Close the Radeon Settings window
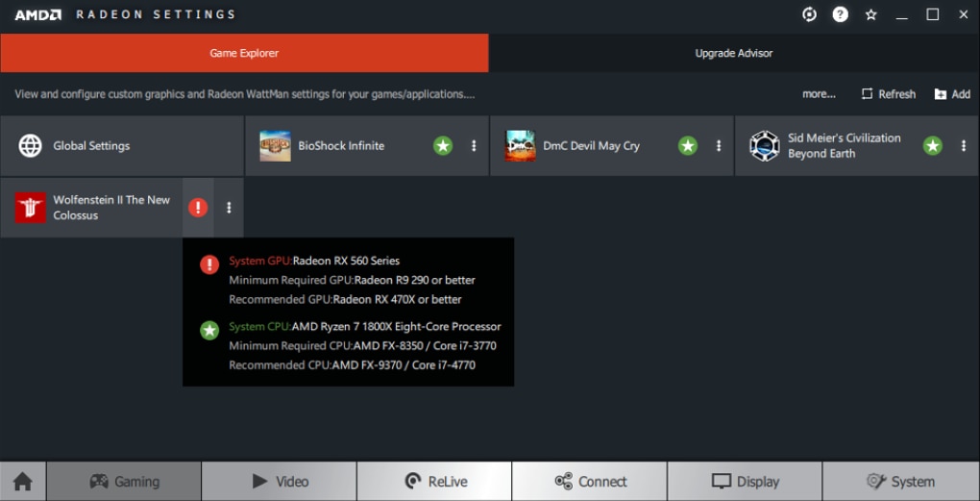This screenshot has width=980, height=501. [x=963, y=14]
